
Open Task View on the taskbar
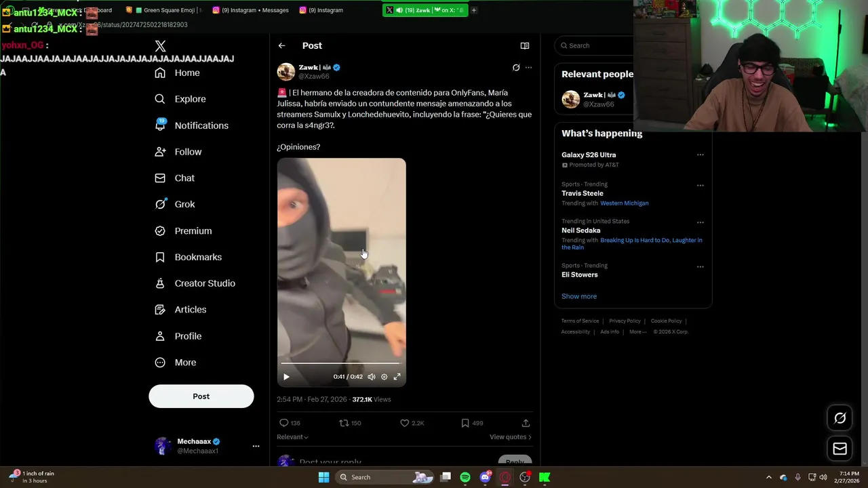tap(446, 477)
